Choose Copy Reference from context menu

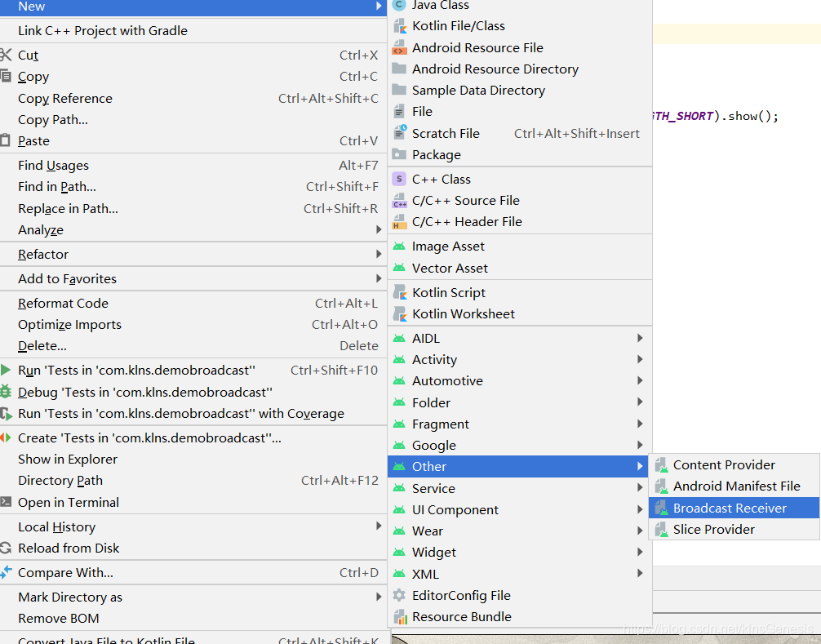click(x=193, y=99)
